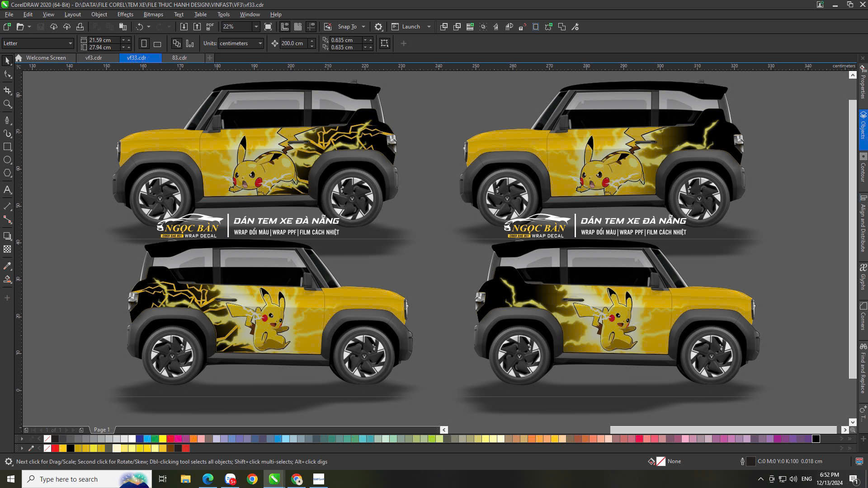
Task: Toggle show grid button
Action: click(298, 27)
